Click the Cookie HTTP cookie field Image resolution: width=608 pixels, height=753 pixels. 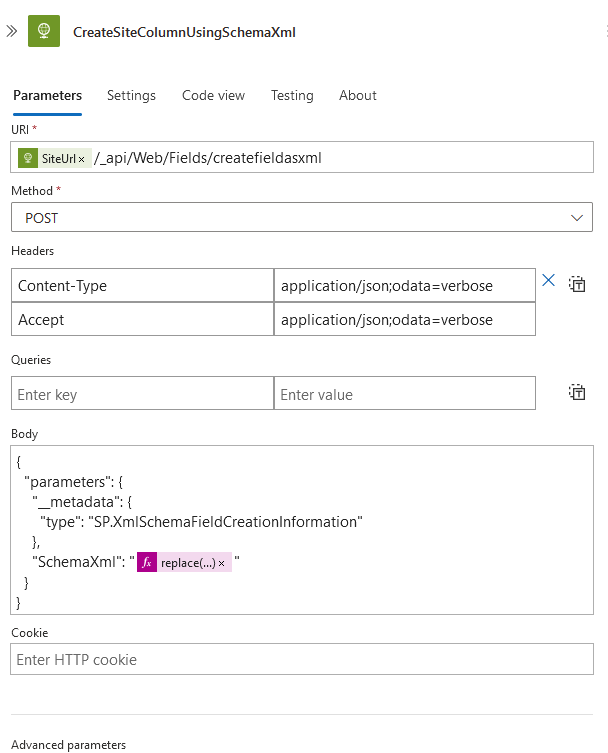302,659
